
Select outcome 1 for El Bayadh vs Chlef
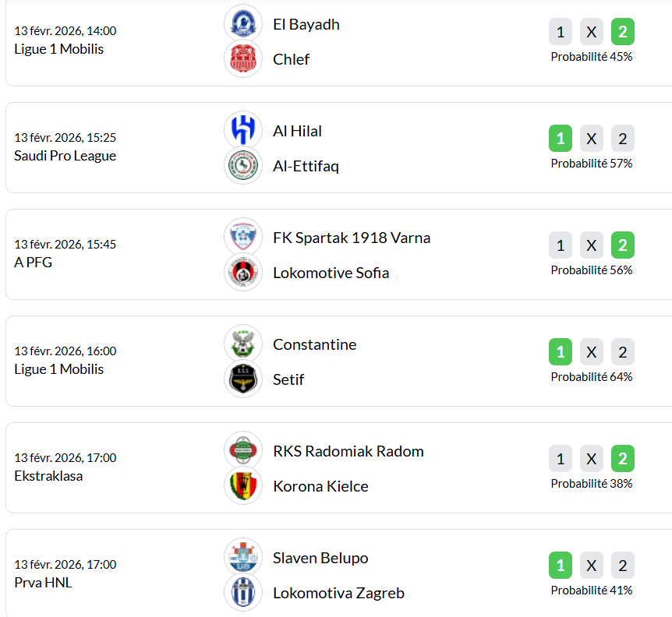pyautogui.click(x=561, y=32)
